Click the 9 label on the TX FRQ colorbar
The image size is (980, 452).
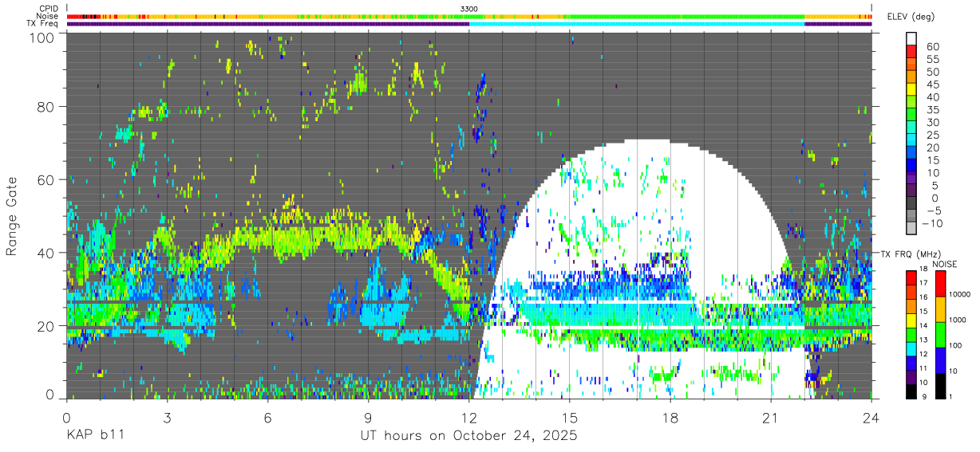924,397
